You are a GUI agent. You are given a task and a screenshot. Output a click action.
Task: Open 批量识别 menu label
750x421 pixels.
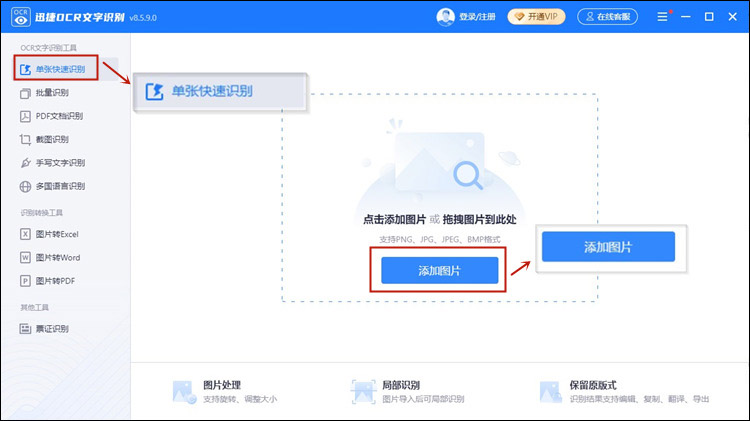point(52,93)
